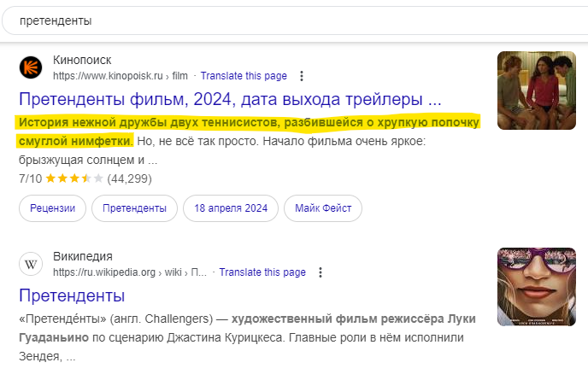Image resolution: width=588 pixels, height=380 pixels.
Task: Click the Кинопоиск site name
Action: [82, 60]
